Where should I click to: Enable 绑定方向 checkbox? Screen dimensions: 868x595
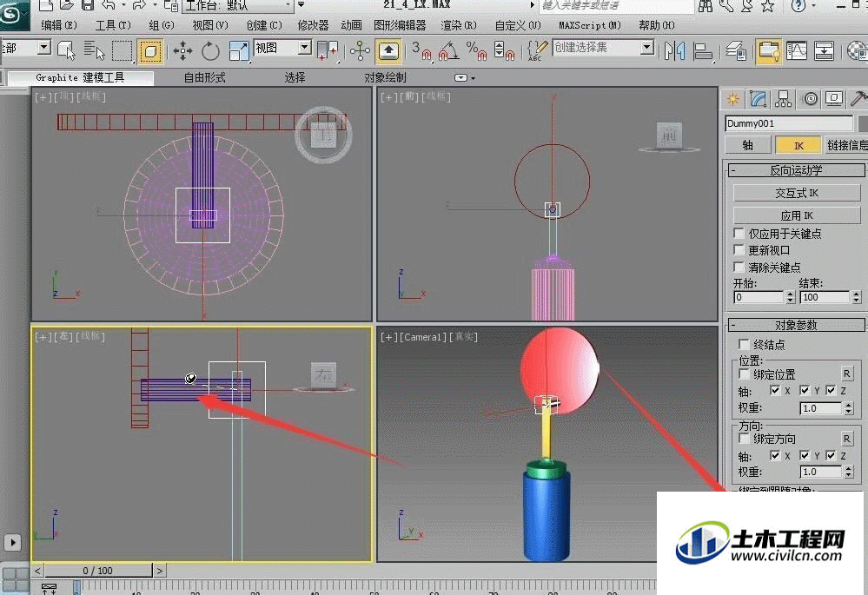click(x=744, y=439)
